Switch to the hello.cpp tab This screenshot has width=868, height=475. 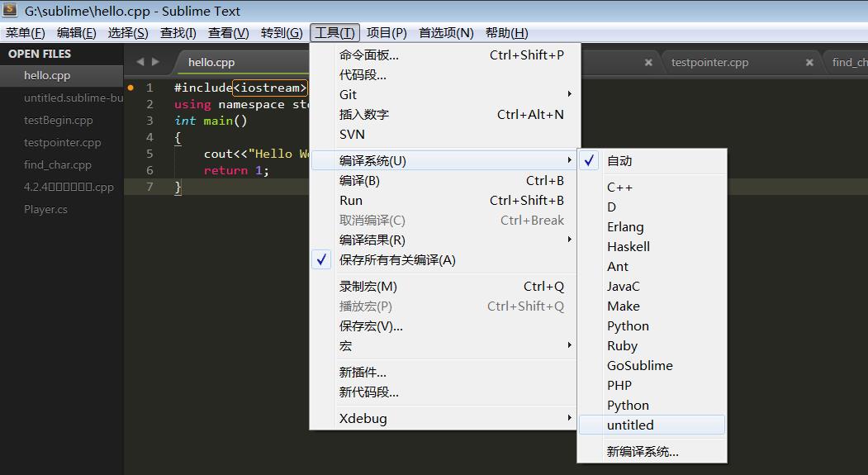pyautogui.click(x=211, y=63)
